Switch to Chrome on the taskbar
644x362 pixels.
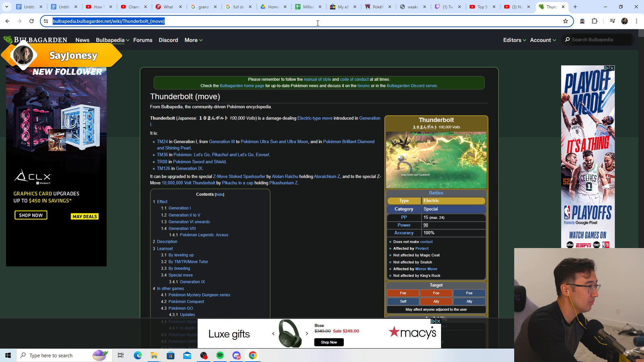[x=253, y=355]
